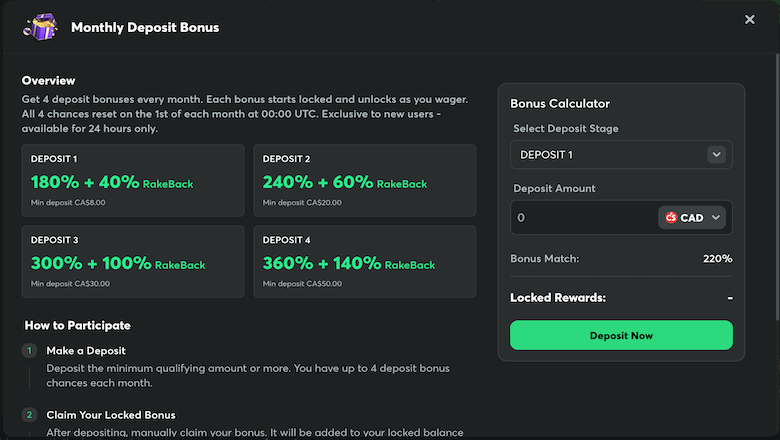Click the purple gift box bonus icon
Screen dimensions: 780x440
tap(41, 27)
